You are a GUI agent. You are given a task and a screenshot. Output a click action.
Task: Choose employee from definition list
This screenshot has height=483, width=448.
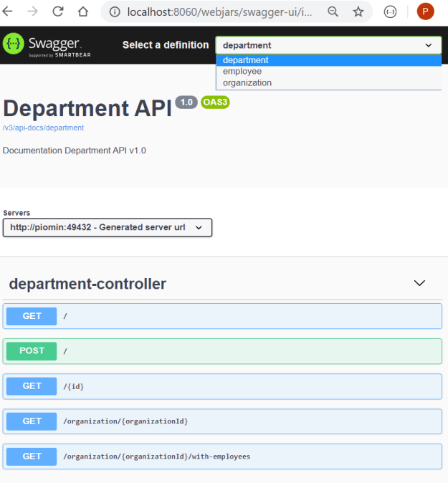click(x=329, y=72)
